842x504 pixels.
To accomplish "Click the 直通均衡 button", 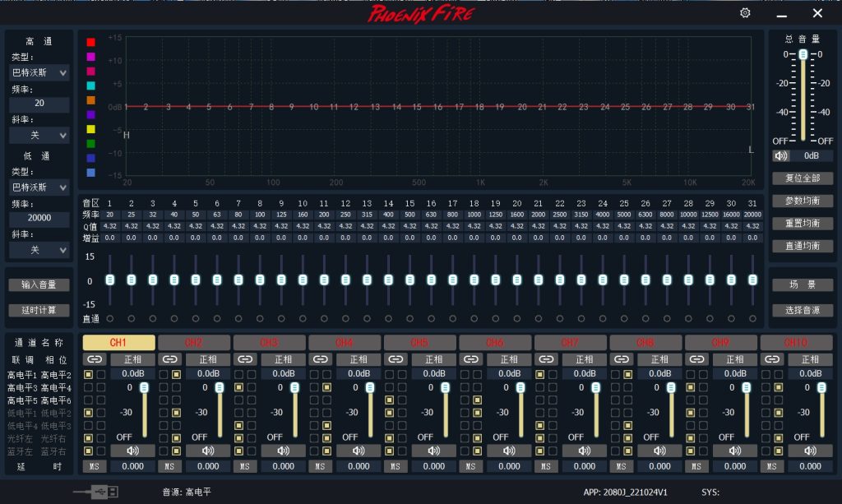I will click(x=803, y=246).
